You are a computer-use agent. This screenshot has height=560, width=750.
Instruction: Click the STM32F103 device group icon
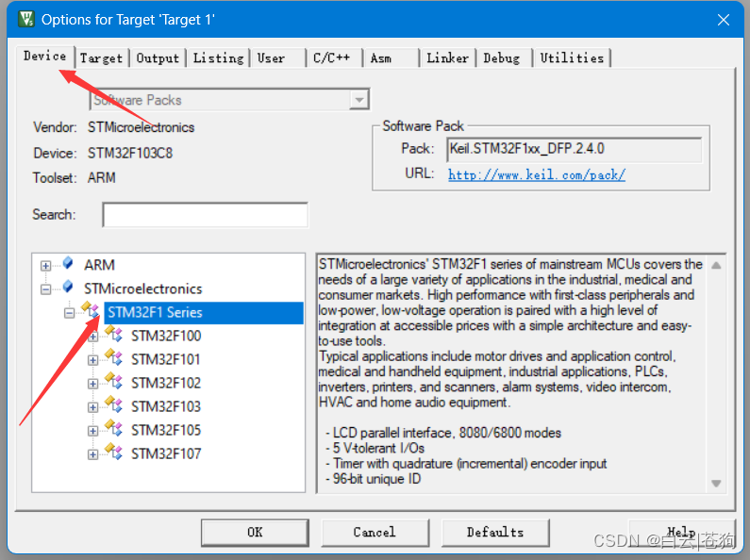click(114, 404)
